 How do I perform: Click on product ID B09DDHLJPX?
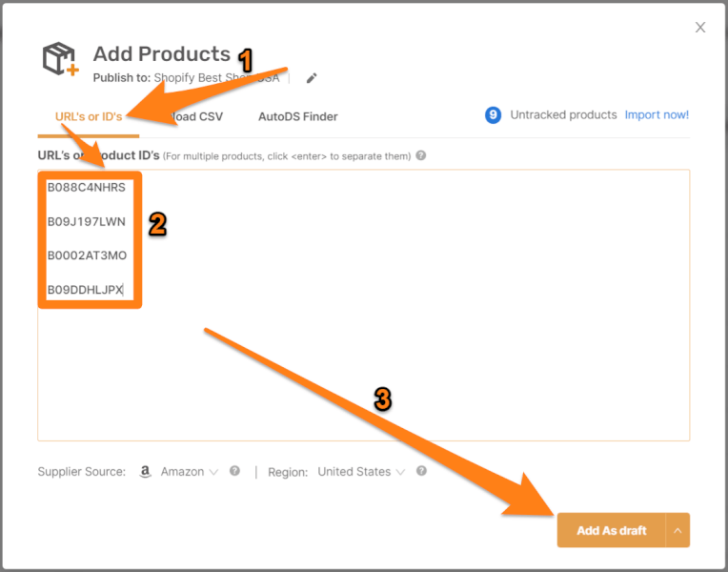coord(85,290)
